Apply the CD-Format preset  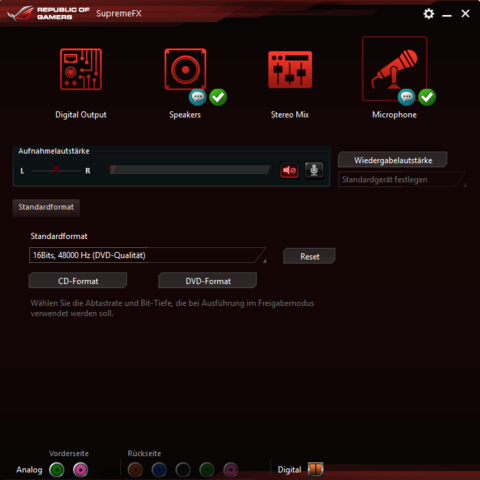(78, 281)
